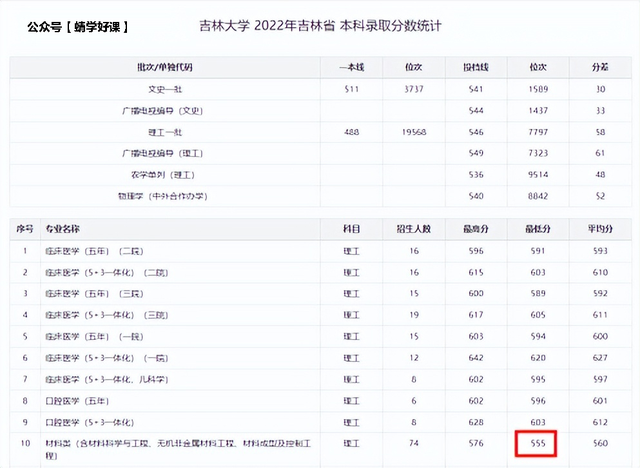Screen dimensions: 640x468
Task: Select the 位次 value 8842
Action: pos(538,196)
